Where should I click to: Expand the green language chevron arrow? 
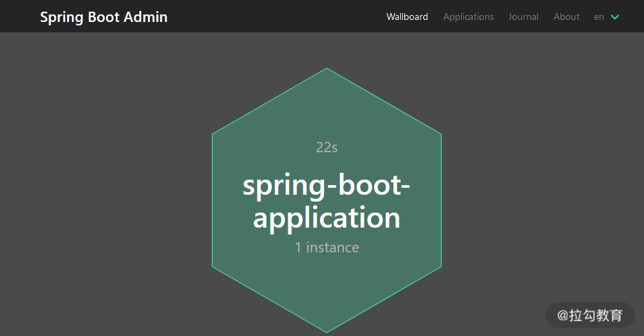click(615, 17)
